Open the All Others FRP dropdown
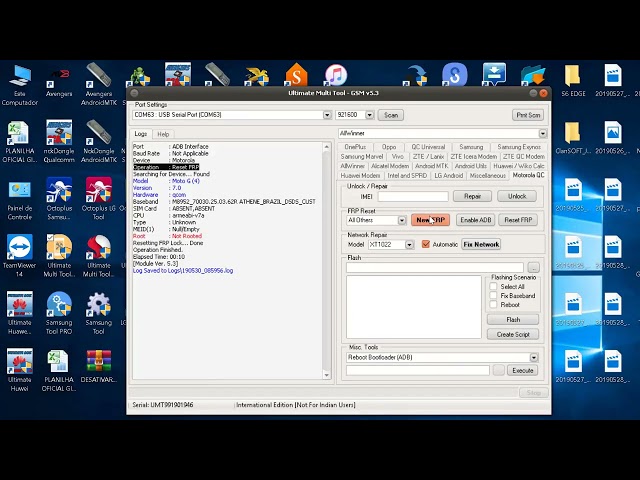 click(x=402, y=220)
